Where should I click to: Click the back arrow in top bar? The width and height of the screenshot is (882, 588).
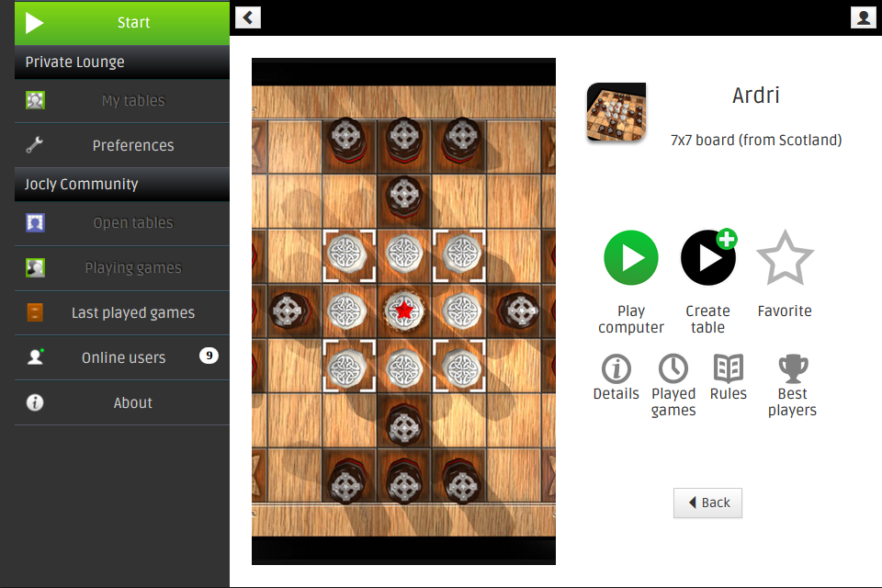pyautogui.click(x=248, y=17)
